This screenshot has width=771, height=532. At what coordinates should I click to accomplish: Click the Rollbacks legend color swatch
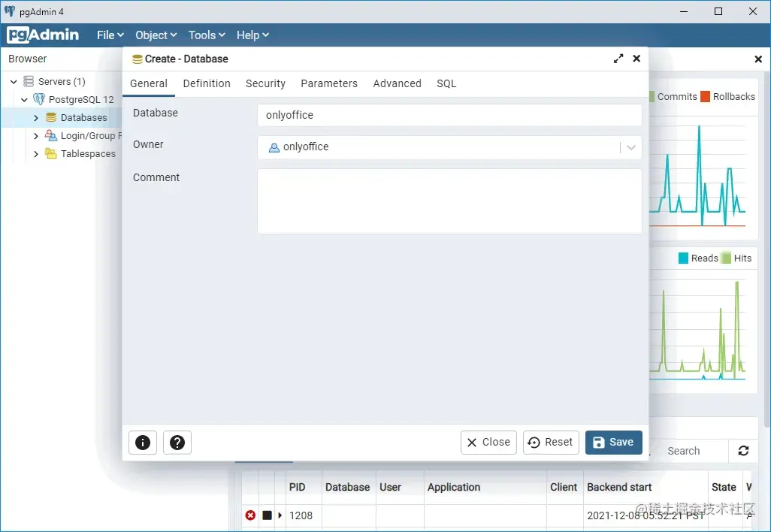[x=705, y=96]
